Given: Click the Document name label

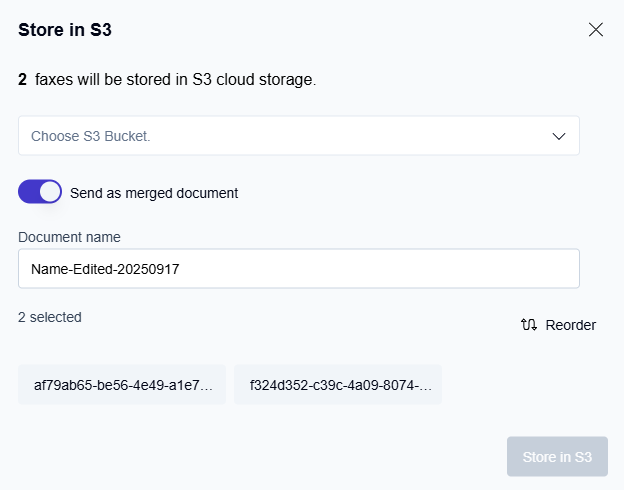Looking at the screenshot, I should pyautogui.click(x=69, y=237).
